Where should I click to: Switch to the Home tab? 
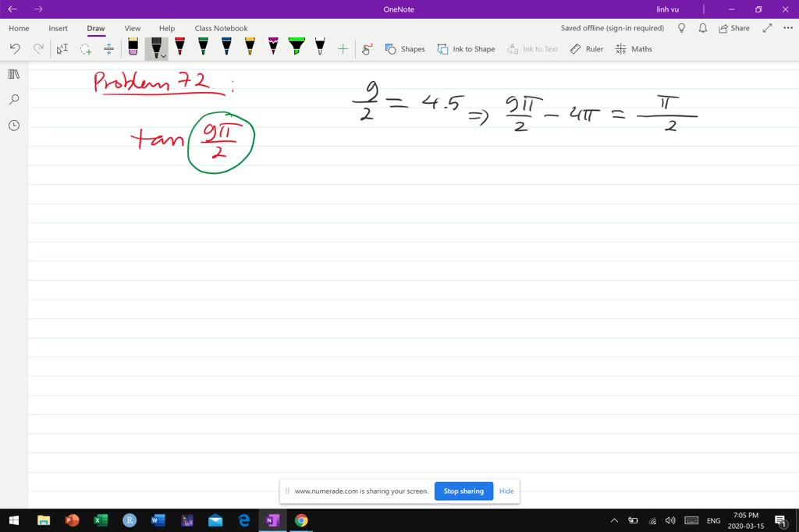coord(18,28)
